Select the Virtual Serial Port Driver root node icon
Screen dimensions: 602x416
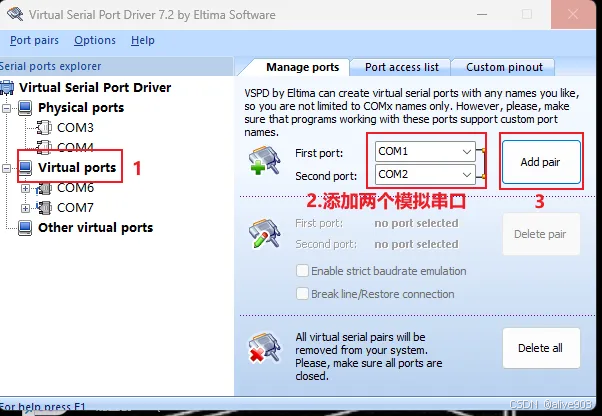7,87
